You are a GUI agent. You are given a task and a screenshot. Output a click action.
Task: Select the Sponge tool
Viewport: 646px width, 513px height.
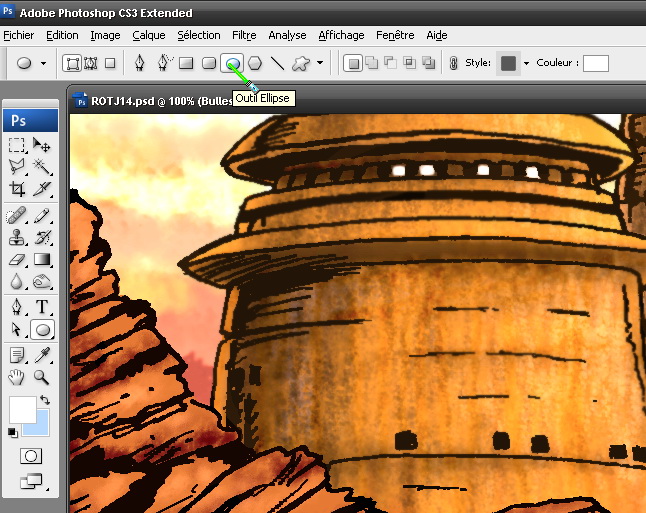click(42, 282)
